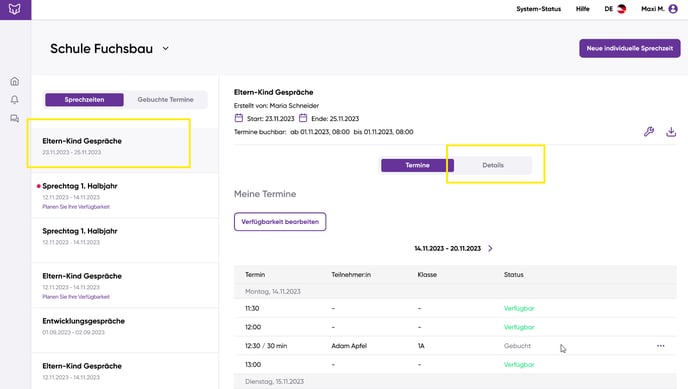Click Verfügbar status in 11:30 row

coord(519,308)
